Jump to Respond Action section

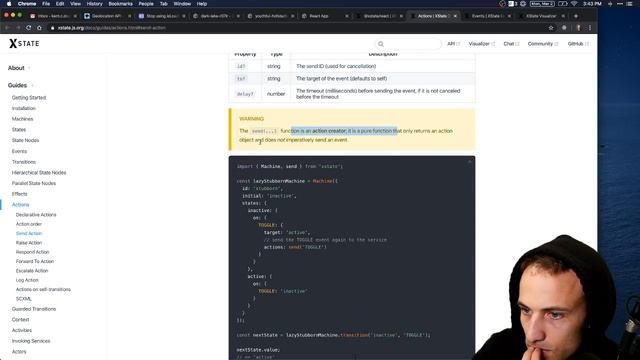pos(32,252)
